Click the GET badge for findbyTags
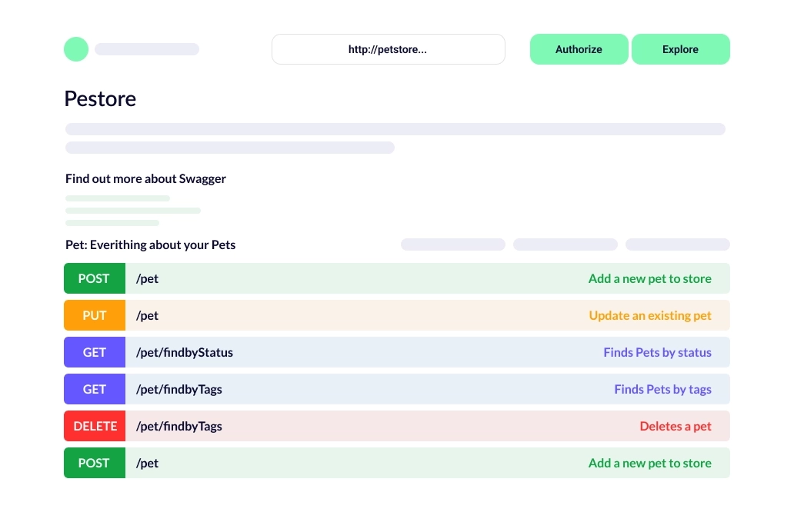Screen dimensions: 794x532 (94, 389)
